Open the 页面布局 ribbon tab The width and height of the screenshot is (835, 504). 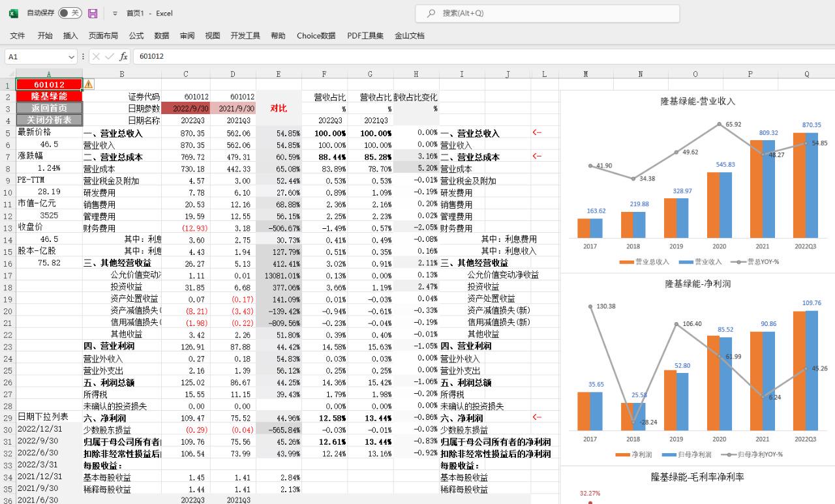103,36
